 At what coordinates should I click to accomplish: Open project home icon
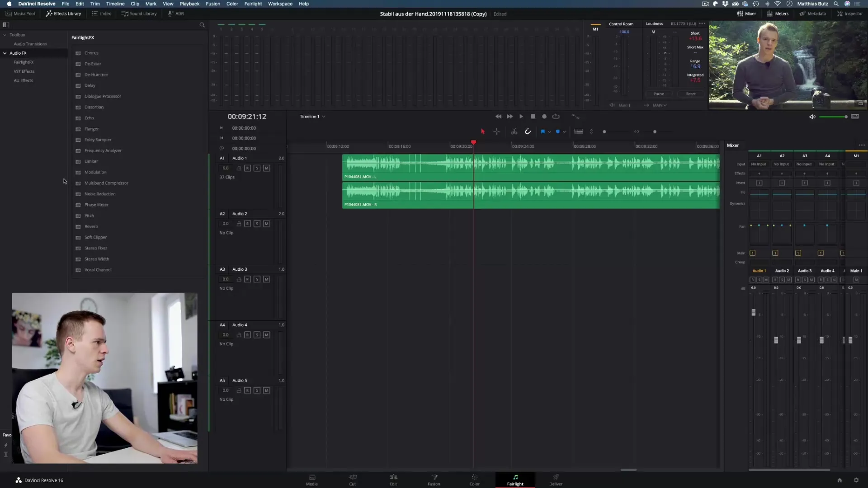(840, 480)
